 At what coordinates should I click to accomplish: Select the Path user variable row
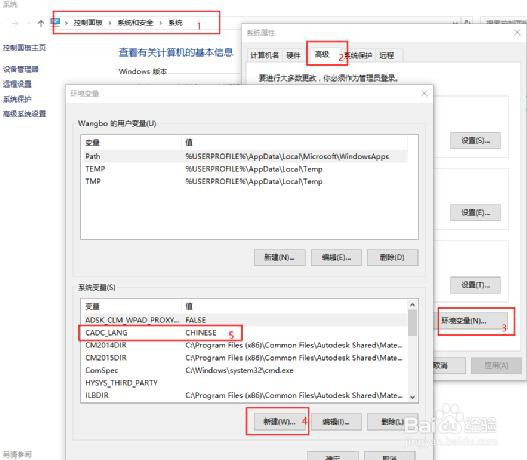(245, 157)
